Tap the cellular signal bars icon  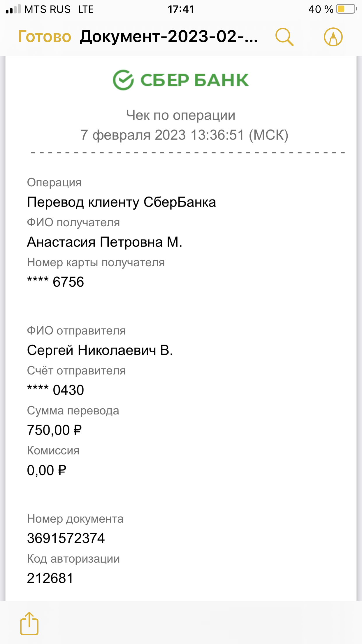[13, 9]
